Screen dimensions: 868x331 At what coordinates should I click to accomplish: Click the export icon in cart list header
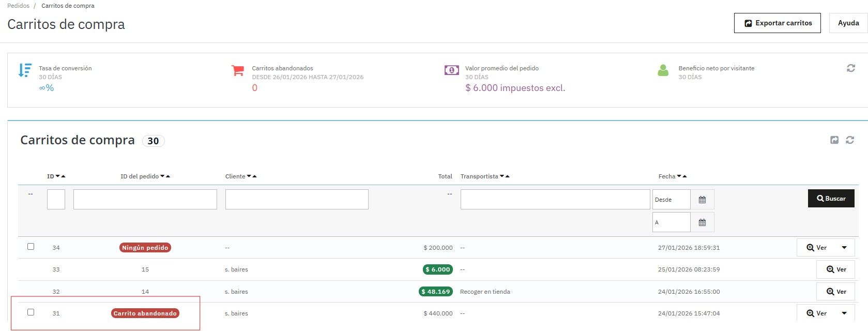834,140
